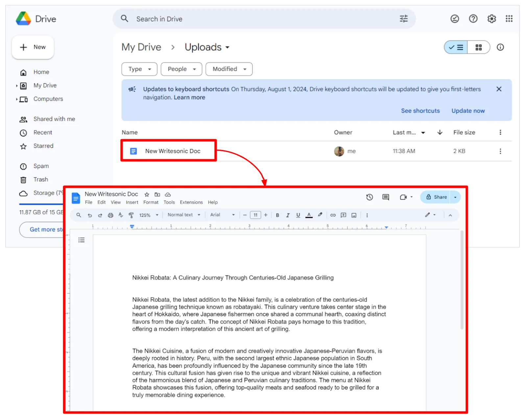Click the See shortcuts link
Screen dimensions: 526x420
tap(420, 111)
